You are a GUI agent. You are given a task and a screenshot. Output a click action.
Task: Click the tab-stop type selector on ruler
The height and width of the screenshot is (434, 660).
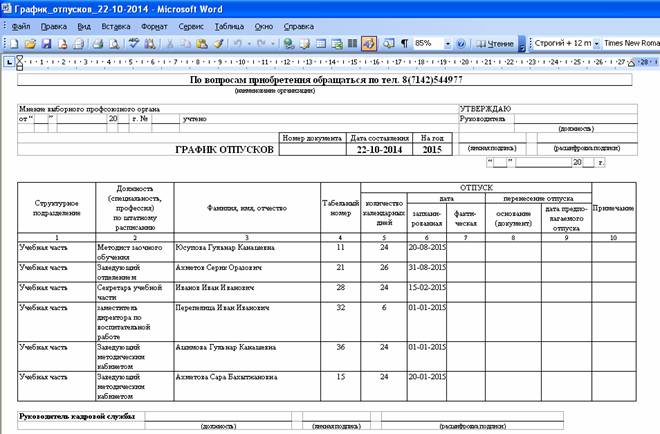click(9, 63)
